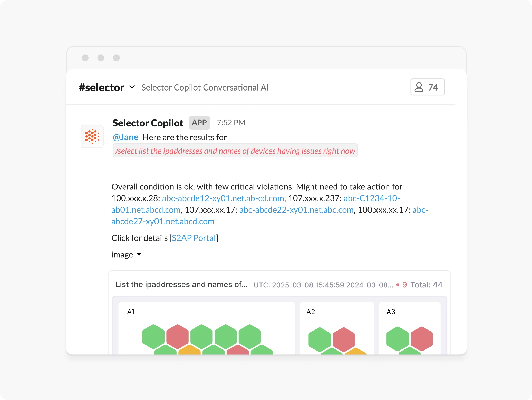
Task: Click the red hexagon in panel A3
Action: tap(422, 336)
